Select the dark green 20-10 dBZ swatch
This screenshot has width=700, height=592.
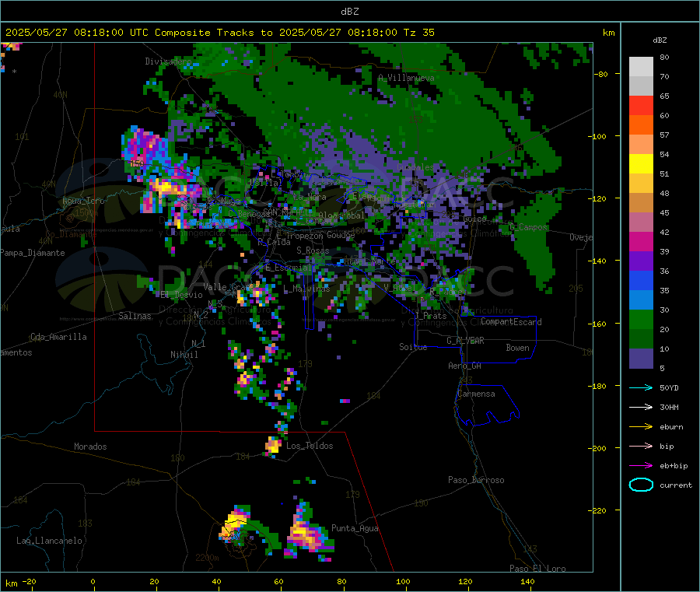(x=641, y=339)
